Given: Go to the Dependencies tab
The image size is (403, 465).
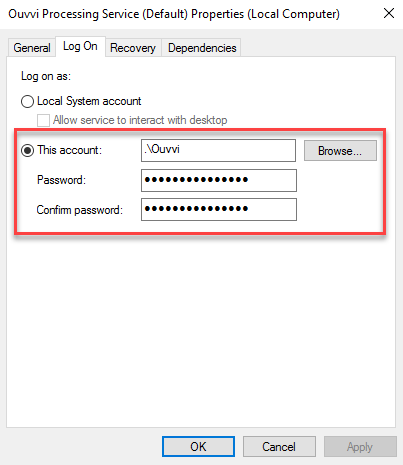Looking at the screenshot, I should (202, 48).
